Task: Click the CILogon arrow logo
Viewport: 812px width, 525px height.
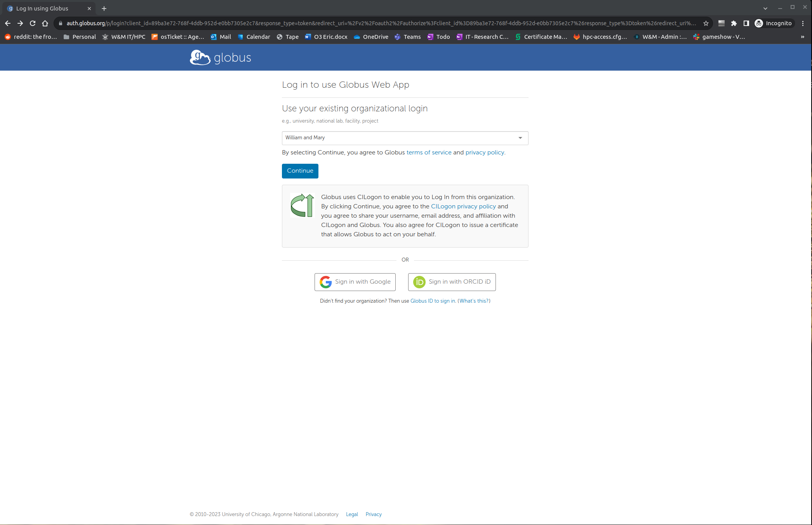Action: coord(302,205)
